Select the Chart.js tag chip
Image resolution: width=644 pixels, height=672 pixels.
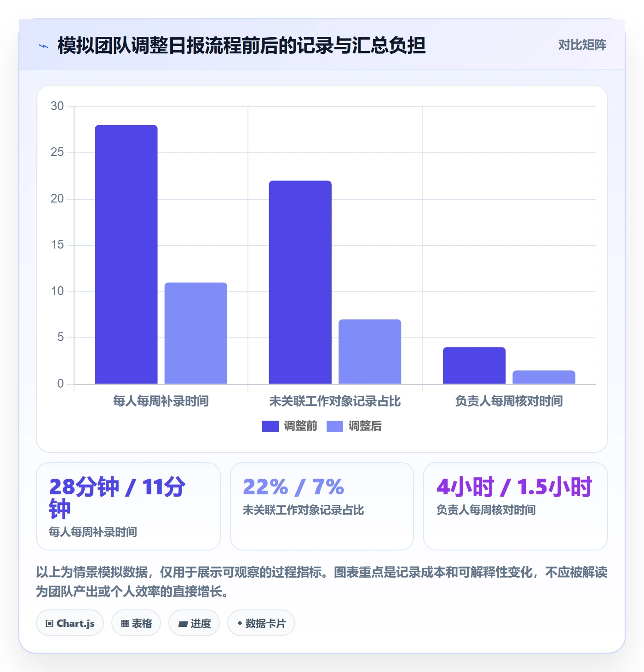[70, 623]
